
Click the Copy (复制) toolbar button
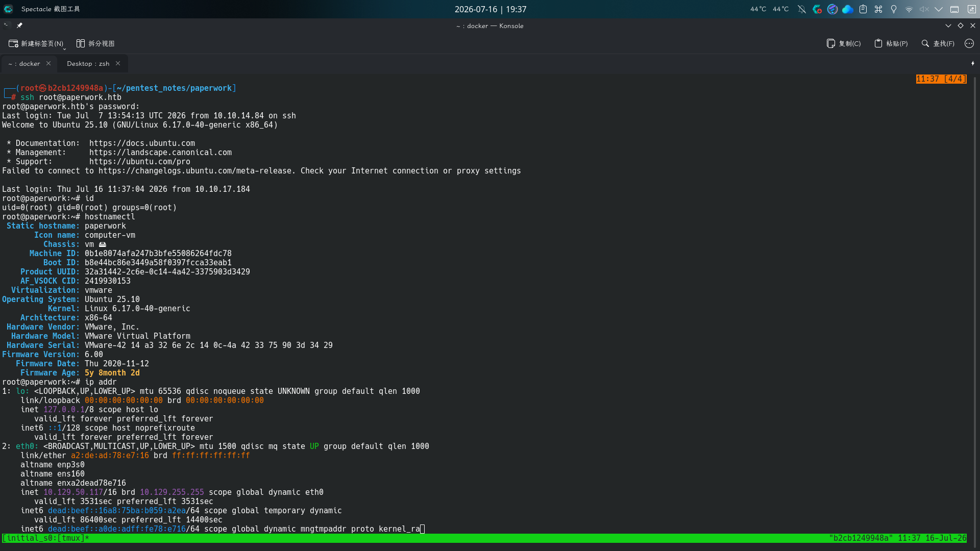[x=844, y=44]
